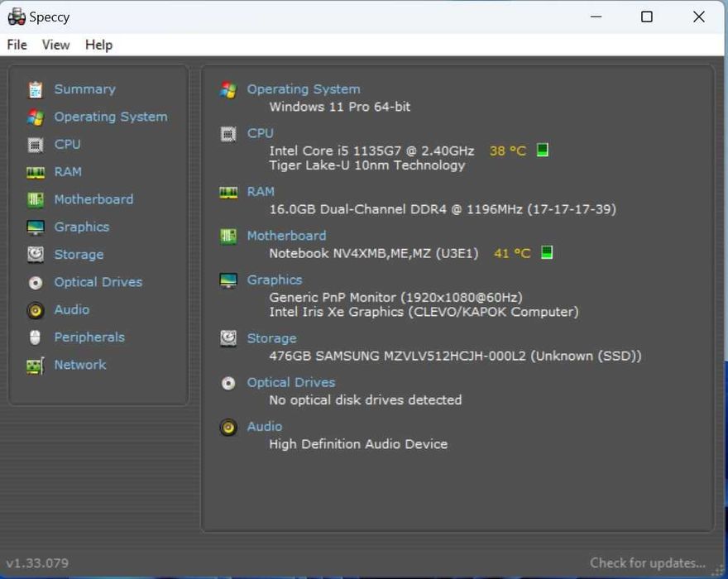Click motherboard temperature value 41 °C

512,253
